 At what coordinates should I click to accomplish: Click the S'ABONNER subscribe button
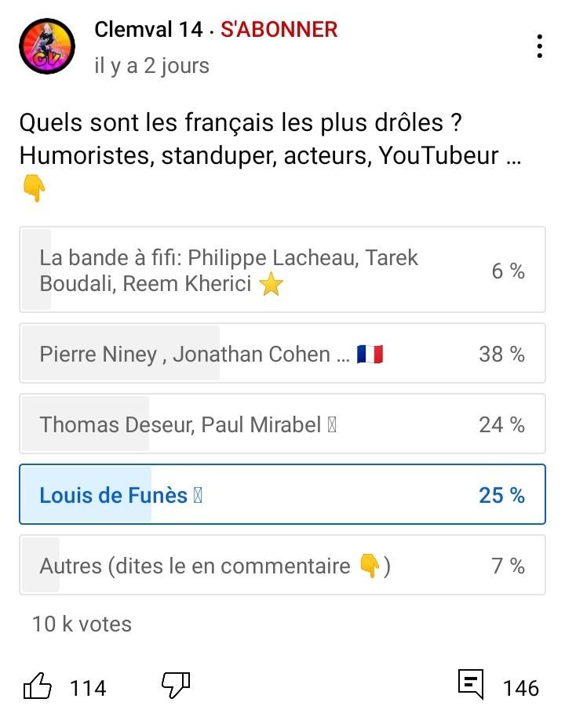point(279,30)
